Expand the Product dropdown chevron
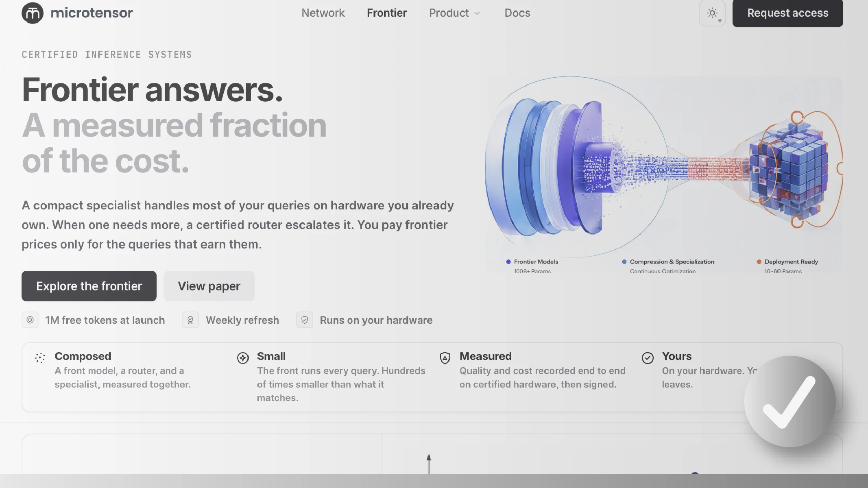 click(x=477, y=13)
